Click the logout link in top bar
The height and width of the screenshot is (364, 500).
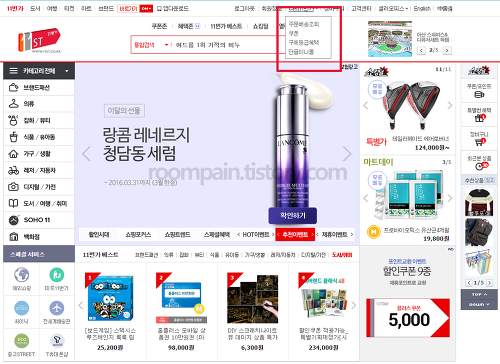244,9
